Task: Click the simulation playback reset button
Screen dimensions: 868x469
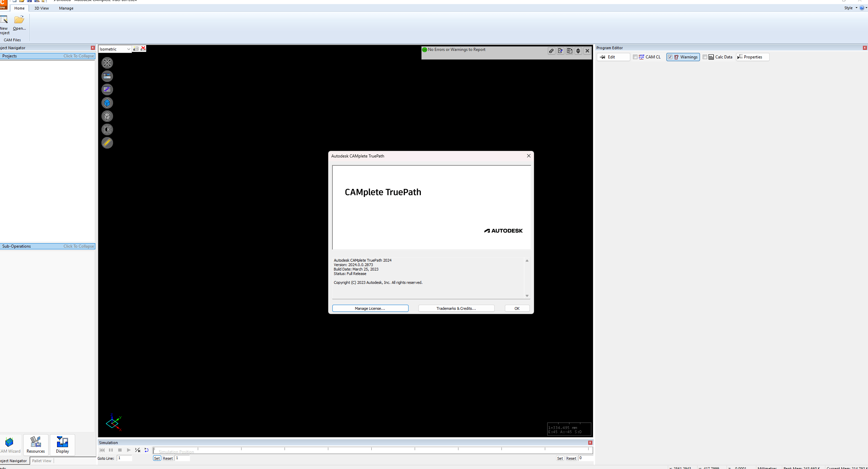Action: [x=147, y=450]
